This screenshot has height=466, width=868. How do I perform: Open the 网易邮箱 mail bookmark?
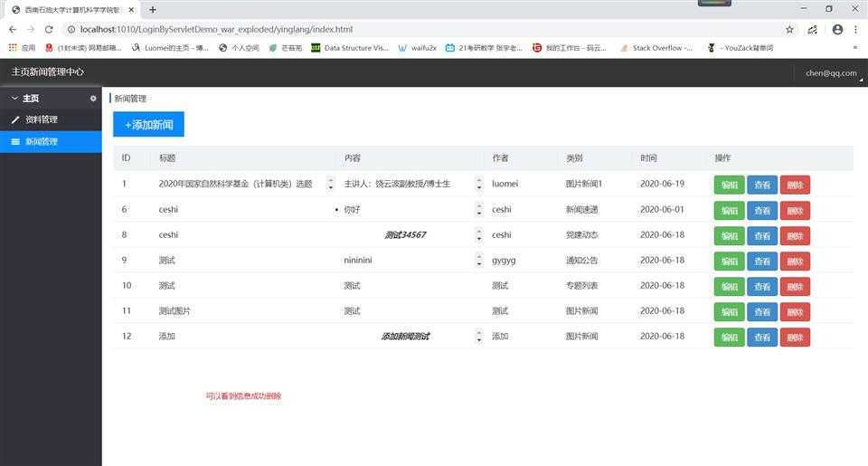coord(83,48)
